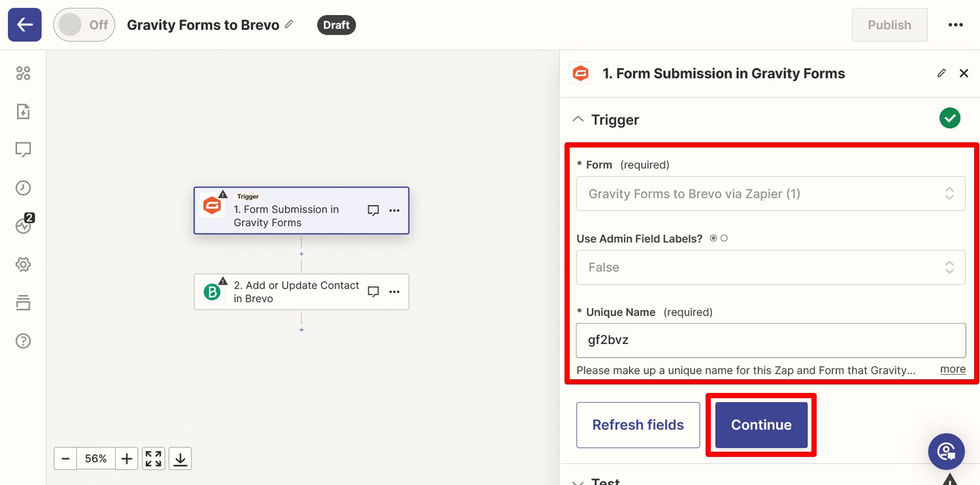The width and height of the screenshot is (980, 485).
Task: Select the second Use Admin Field Labels radio
Action: click(x=724, y=238)
